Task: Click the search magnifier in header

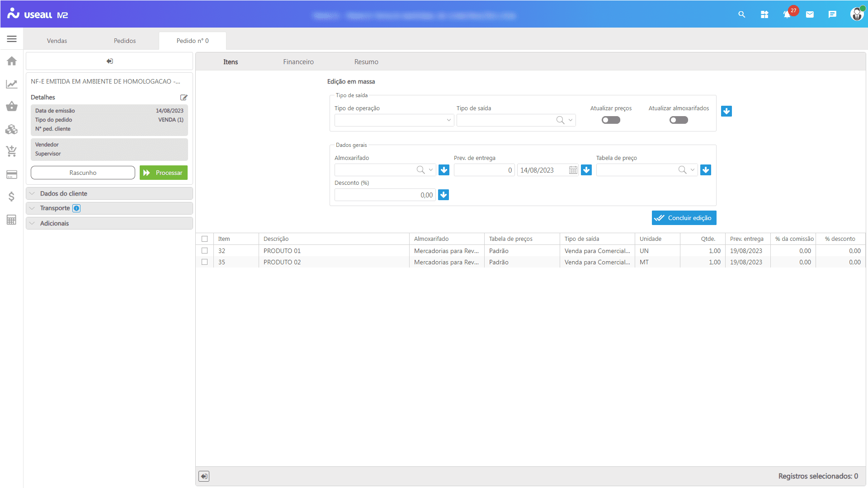Action: pos(741,14)
